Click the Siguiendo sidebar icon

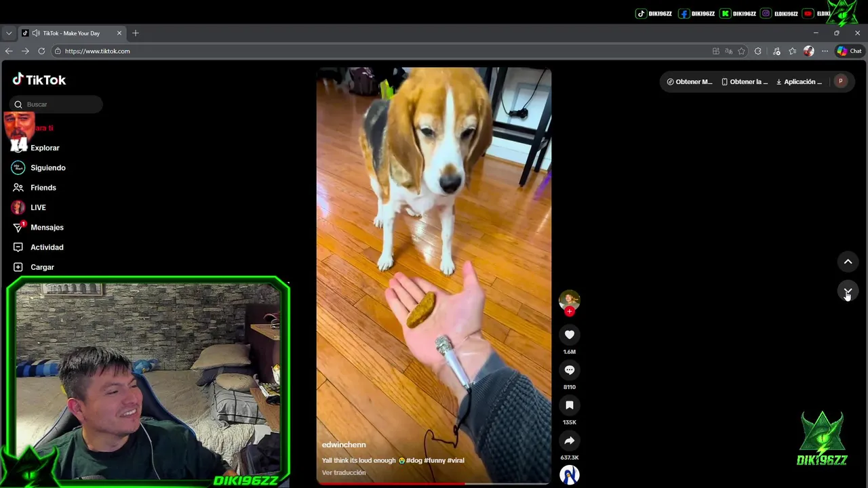point(18,167)
